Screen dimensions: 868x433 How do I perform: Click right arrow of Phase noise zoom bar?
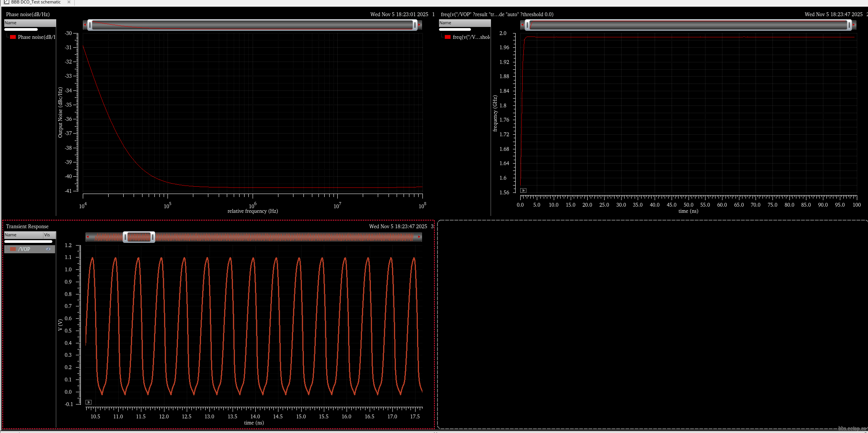pyautogui.click(x=420, y=25)
